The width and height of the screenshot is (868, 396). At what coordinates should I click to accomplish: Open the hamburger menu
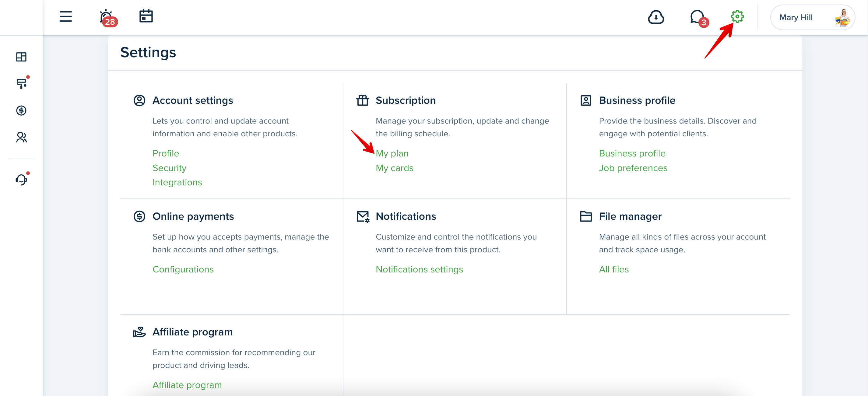pos(66,16)
